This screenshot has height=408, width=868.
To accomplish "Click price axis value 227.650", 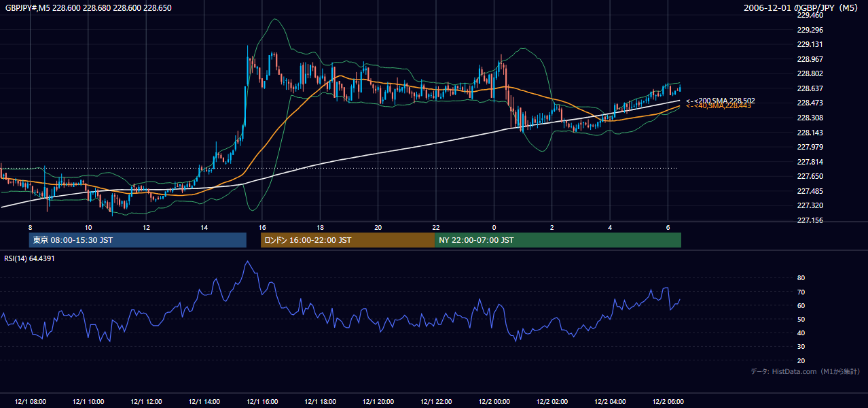I will [x=810, y=176].
